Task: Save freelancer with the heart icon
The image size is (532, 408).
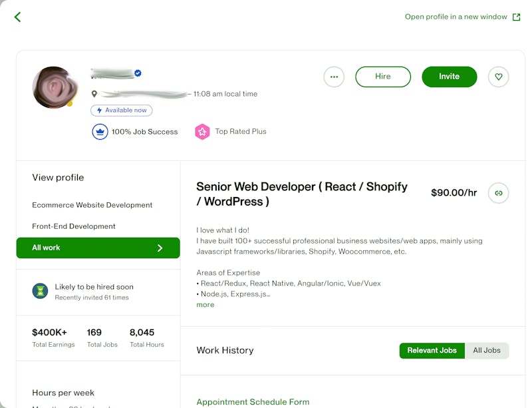Action: pyautogui.click(x=499, y=77)
